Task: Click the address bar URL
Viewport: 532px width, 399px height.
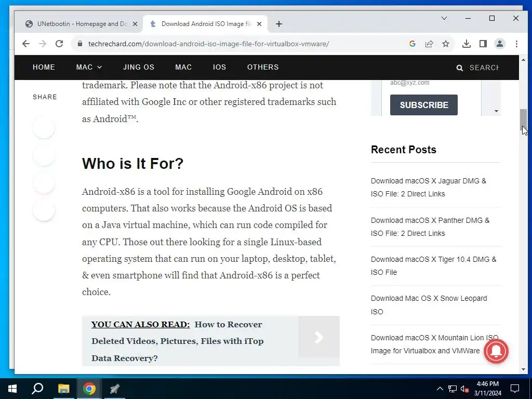Action: [208, 44]
